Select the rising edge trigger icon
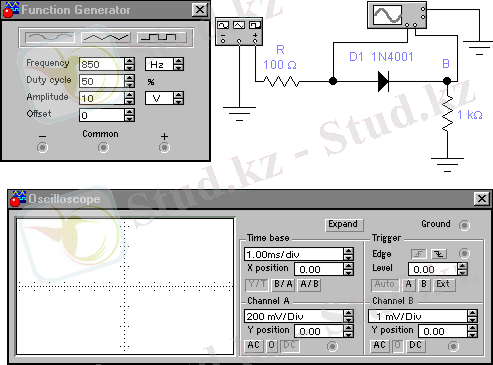This screenshot has width=493, height=365. (419, 254)
